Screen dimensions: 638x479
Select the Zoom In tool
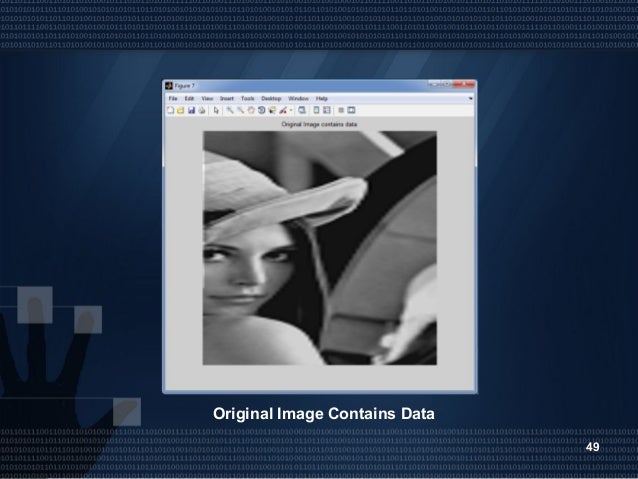point(230,110)
